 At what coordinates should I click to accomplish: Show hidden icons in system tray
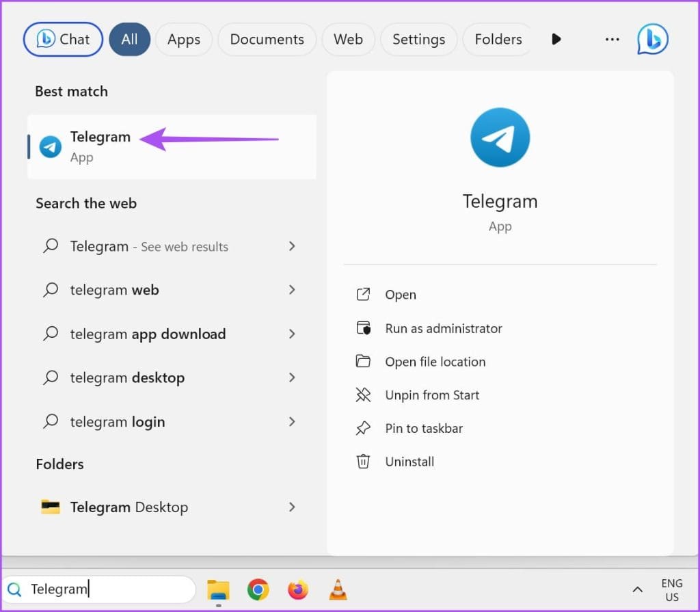tap(638, 589)
